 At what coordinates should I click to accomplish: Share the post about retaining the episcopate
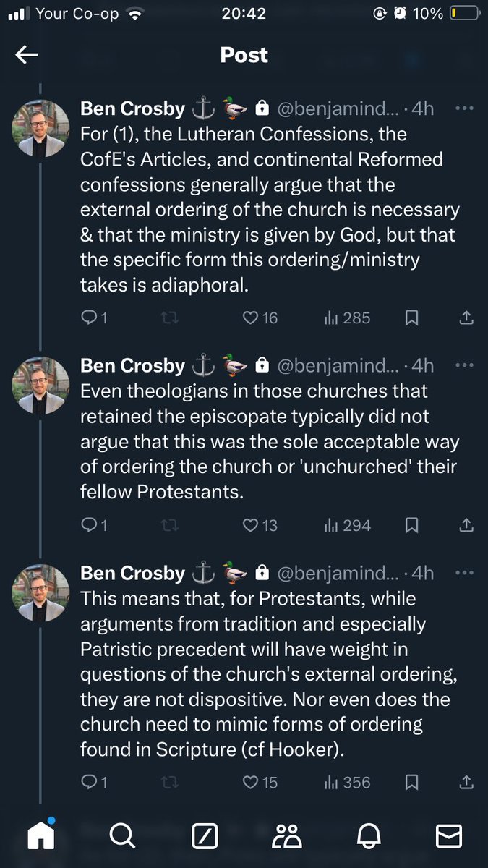(x=467, y=525)
